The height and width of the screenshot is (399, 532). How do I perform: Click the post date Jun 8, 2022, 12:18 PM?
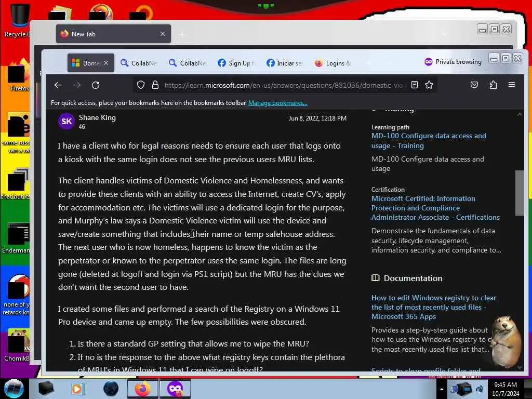317,118
